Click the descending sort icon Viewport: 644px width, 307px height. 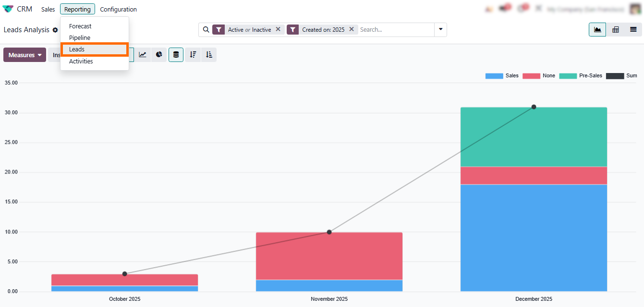click(x=193, y=55)
